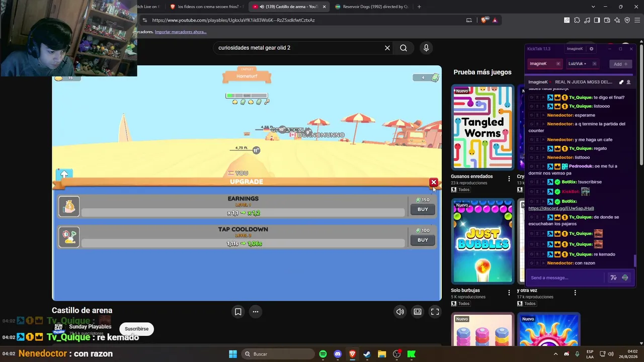Close the Castillo de arena browser tab

pos(325,7)
